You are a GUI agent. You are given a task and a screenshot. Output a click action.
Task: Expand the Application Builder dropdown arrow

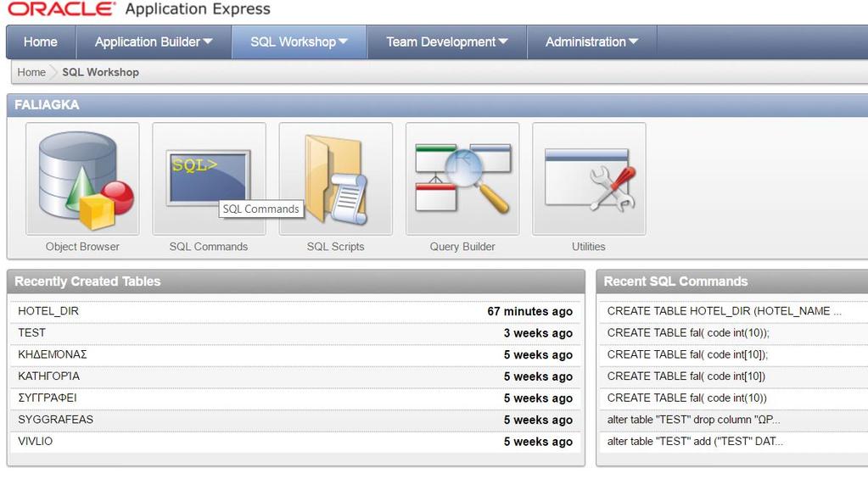(x=208, y=42)
